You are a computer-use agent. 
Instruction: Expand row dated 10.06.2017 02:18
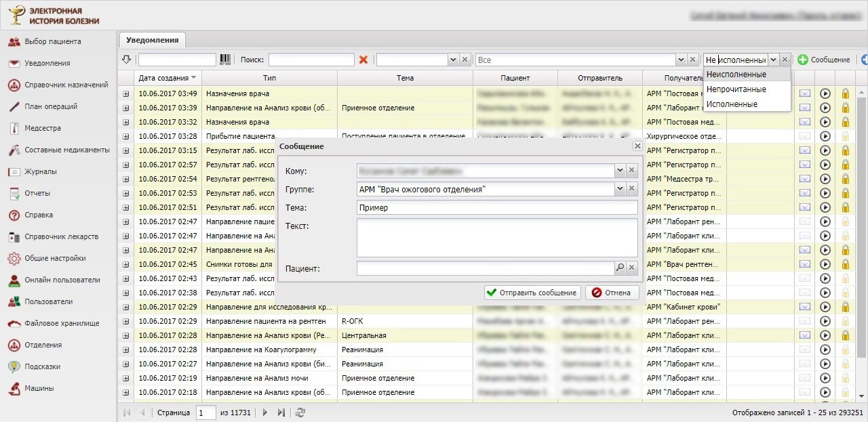coord(126,392)
